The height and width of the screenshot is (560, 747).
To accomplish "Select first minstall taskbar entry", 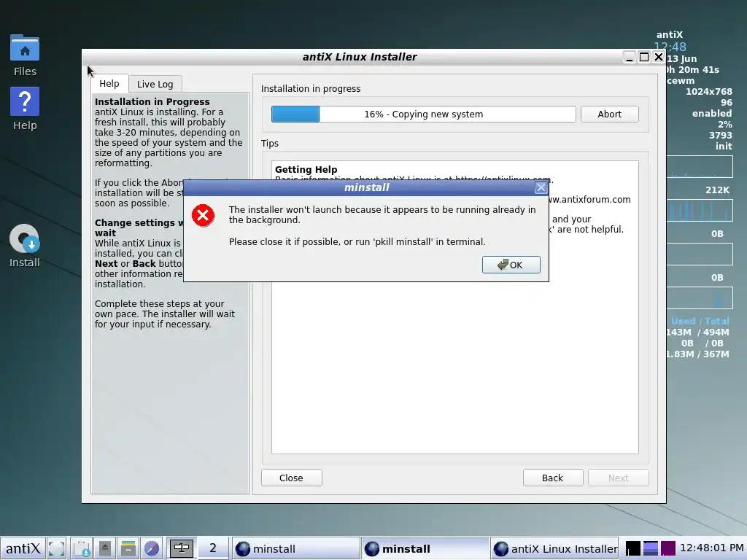I will (x=295, y=548).
